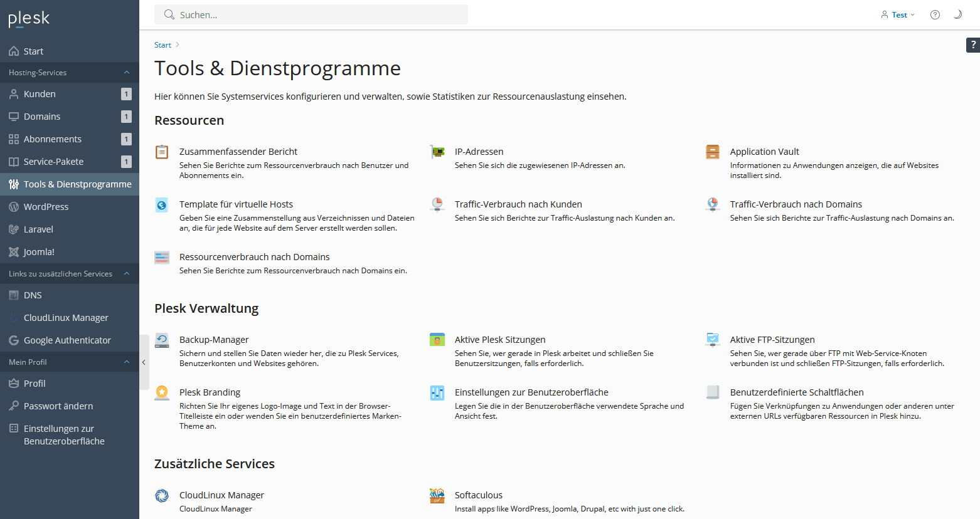Open IP-Adressen via its network card icon
Viewport: 980px width, 519px height.
(x=437, y=152)
